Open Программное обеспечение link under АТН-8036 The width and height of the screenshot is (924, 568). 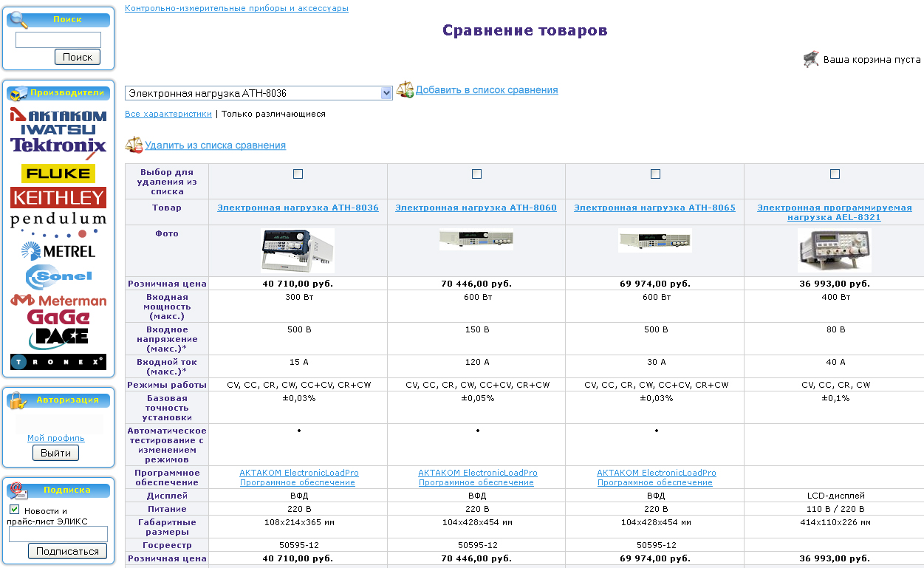click(x=298, y=482)
